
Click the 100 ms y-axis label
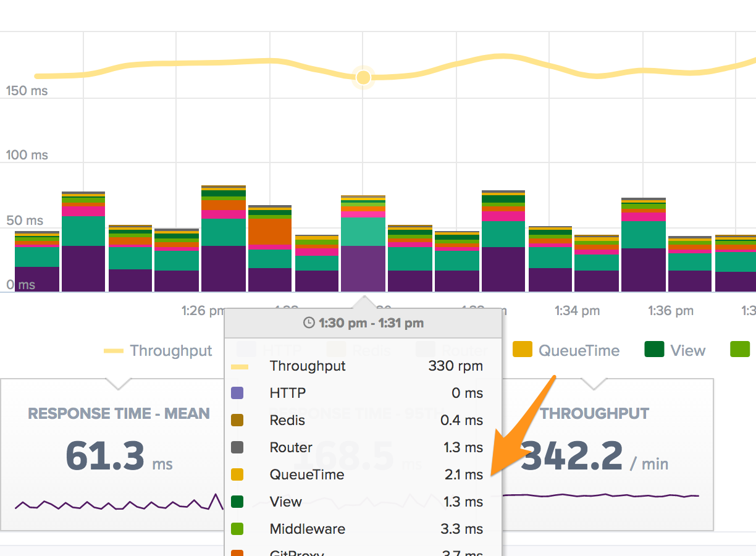pos(27,155)
